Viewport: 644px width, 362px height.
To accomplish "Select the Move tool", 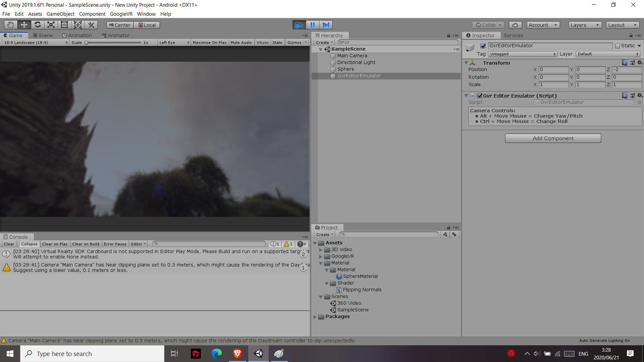I will [24, 25].
